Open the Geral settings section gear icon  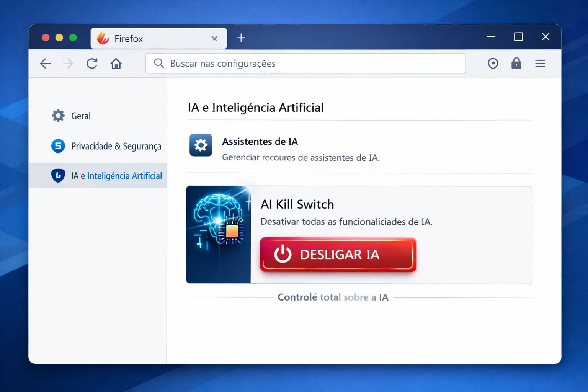[x=58, y=116]
